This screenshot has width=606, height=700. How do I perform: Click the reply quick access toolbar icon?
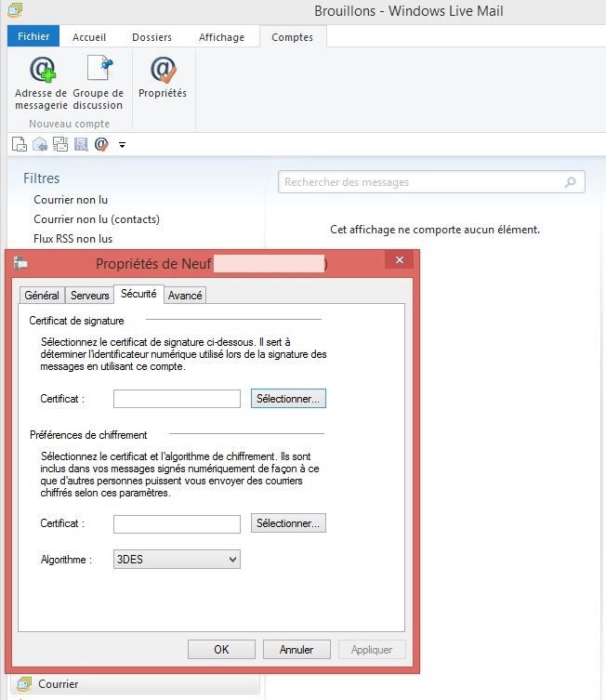point(40,144)
